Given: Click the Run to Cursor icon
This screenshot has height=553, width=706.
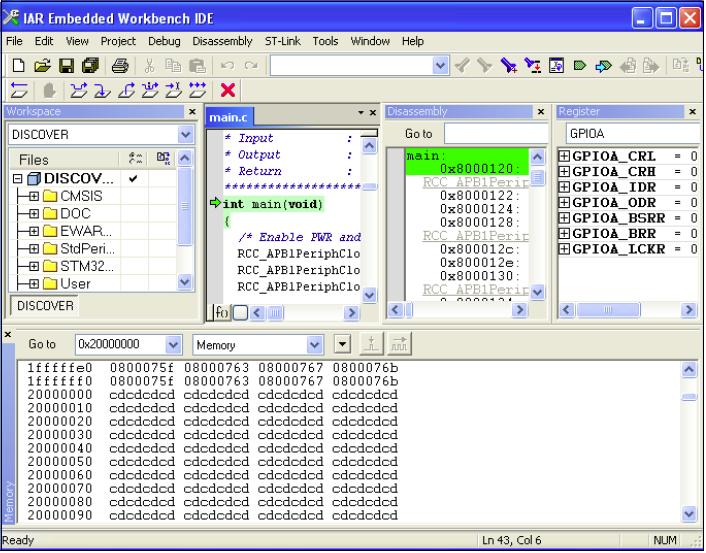Looking at the screenshot, I should coord(173,90).
